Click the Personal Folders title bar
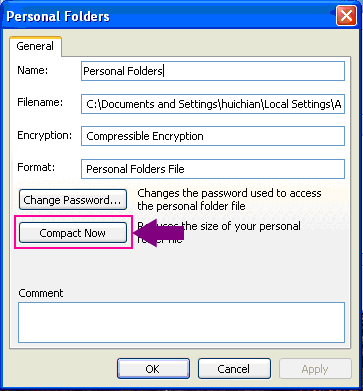The width and height of the screenshot is (363, 391). pyautogui.click(x=167, y=16)
